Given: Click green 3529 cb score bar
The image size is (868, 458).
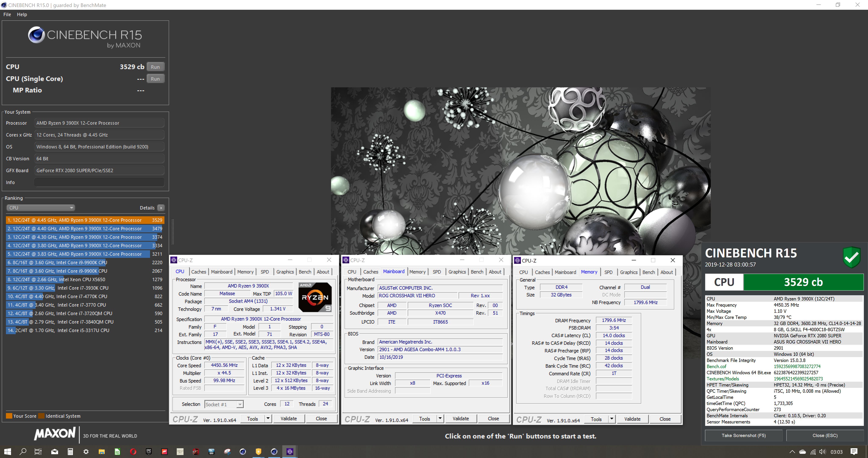Looking at the screenshot, I should coord(803,282).
